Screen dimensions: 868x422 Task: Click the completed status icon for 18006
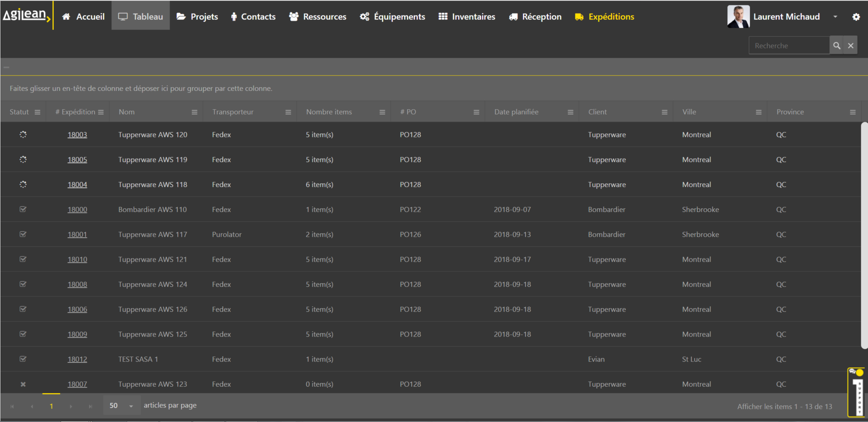(23, 309)
